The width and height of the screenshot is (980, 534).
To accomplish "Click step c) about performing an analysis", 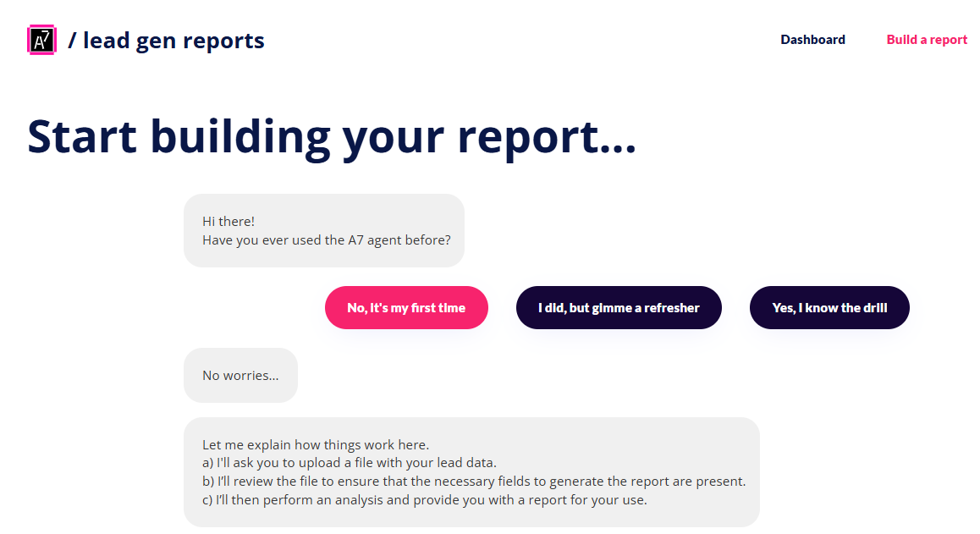I will [424, 500].
